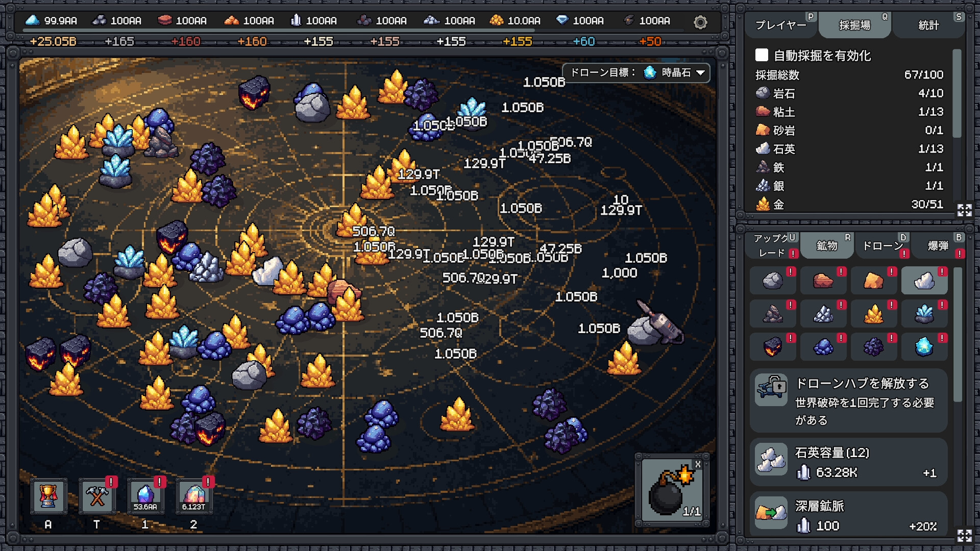Click the trophy achievements icon
Viewport: 980px width, 551px height.
[x=48, y=496]
